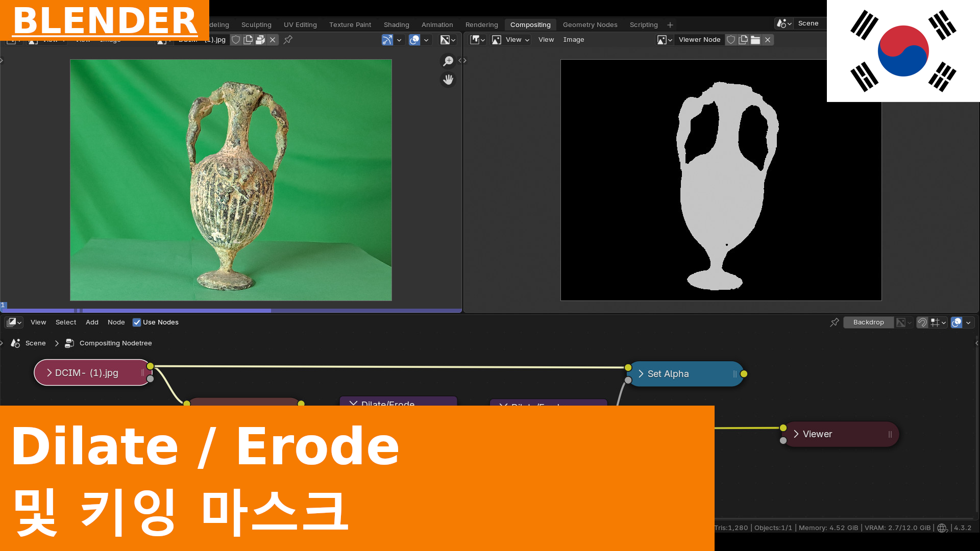Expand the collapsed DCIM- (1).jpg image node
Viewport: 980px width, 551px height.
50,373
